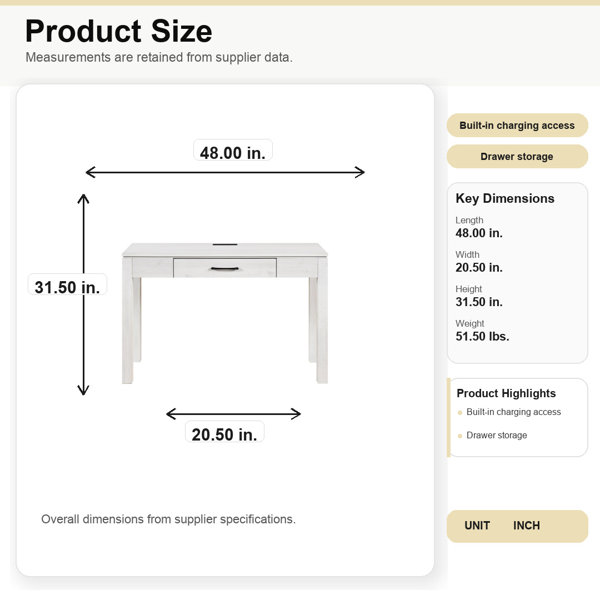Click the 31.50 in. height label beside arrow

[x=67, y=287]
